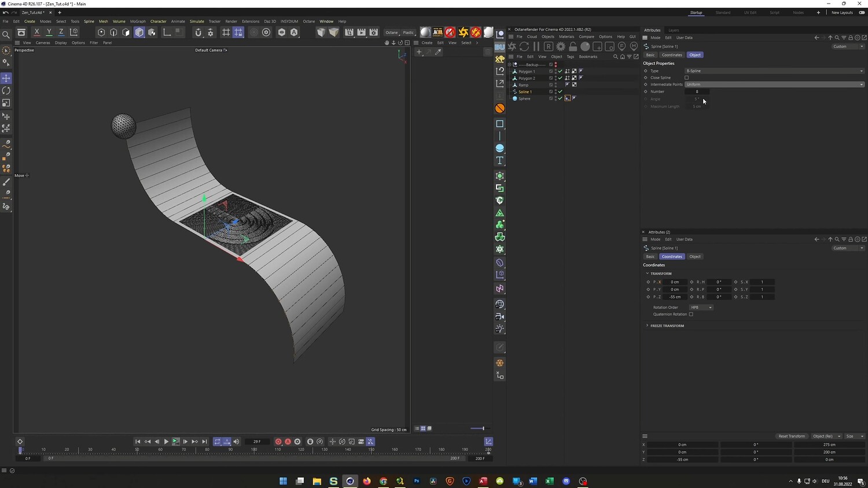The height and width of the screenshot is (488, 868).
Task: Enable the Close Spline checkbox
Action: click(x=687, y=77)
